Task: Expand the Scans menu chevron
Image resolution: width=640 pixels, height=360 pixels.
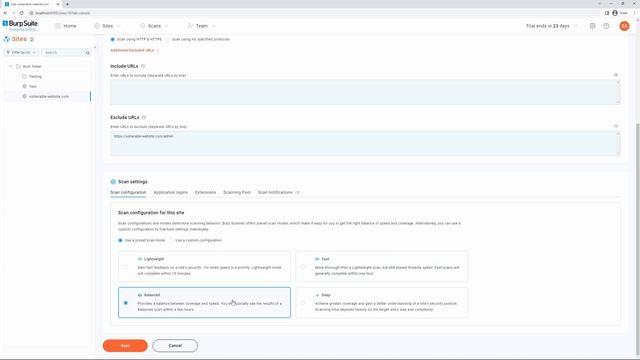Action: (167, 26)
